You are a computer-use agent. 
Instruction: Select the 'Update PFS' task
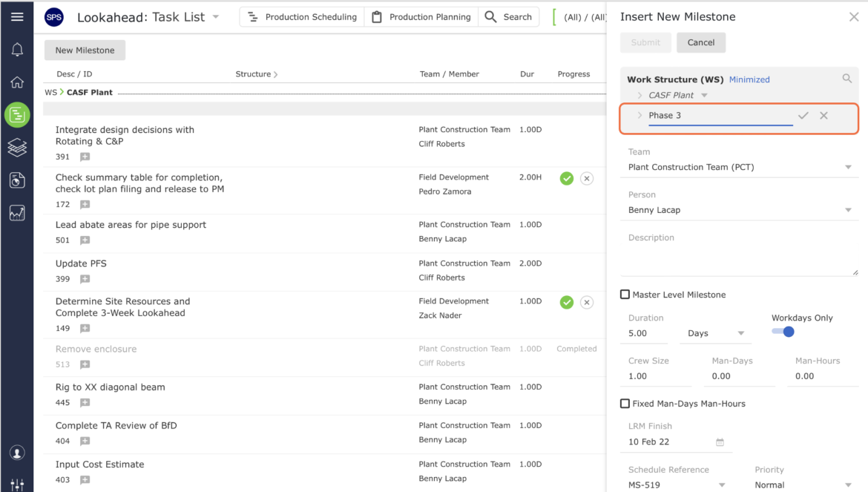81,263
